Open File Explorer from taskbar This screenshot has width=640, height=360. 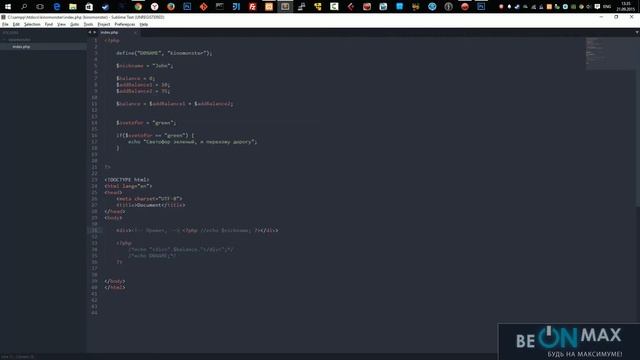[73, 7]
